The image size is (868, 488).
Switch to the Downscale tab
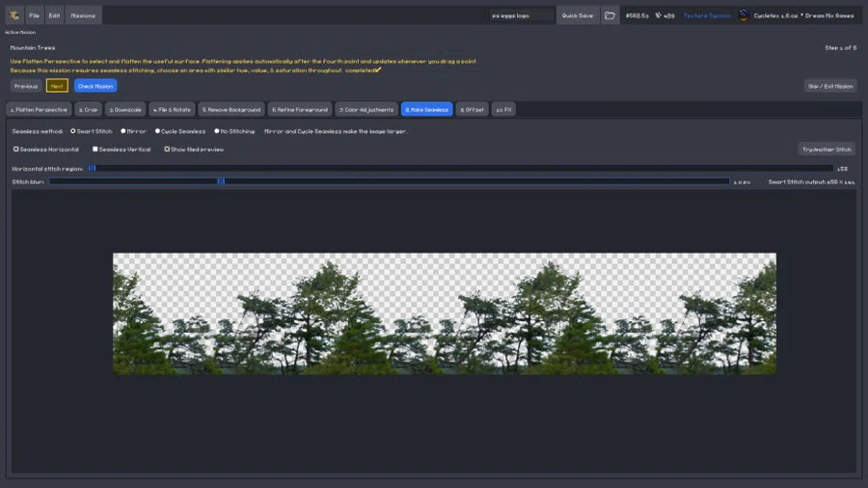pyautogui.click(x=125, y=110)
